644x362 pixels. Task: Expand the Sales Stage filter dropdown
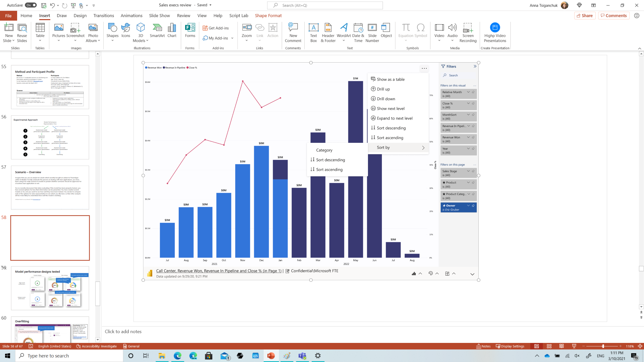click(x=468, y=171)
